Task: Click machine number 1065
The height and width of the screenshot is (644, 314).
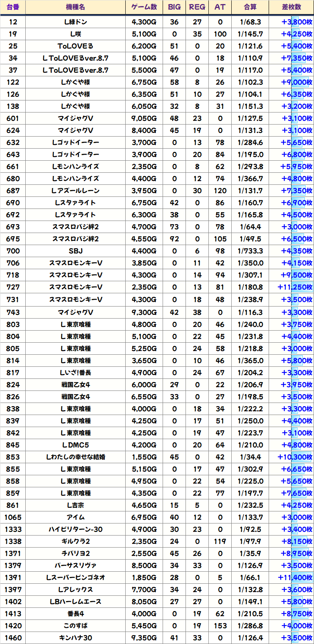Action: (x=13, y=517)
